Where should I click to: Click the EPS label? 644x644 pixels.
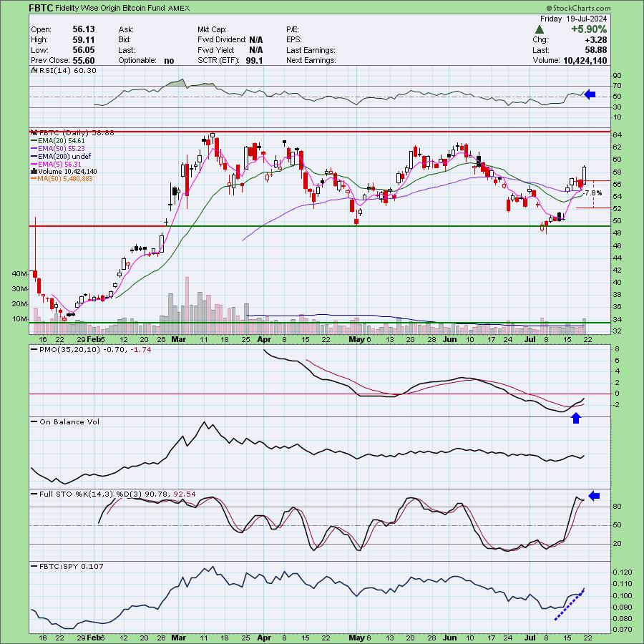tap(294, 40)
